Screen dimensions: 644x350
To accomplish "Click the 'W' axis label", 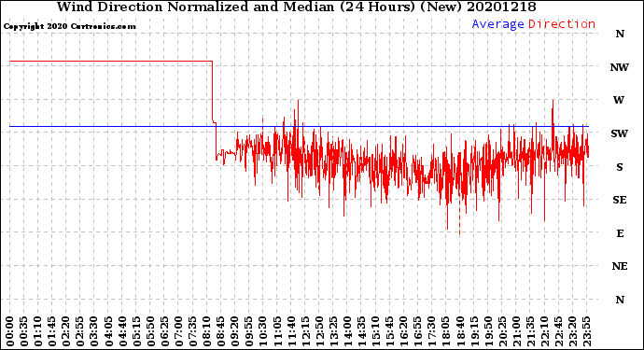I will point(619,100).
